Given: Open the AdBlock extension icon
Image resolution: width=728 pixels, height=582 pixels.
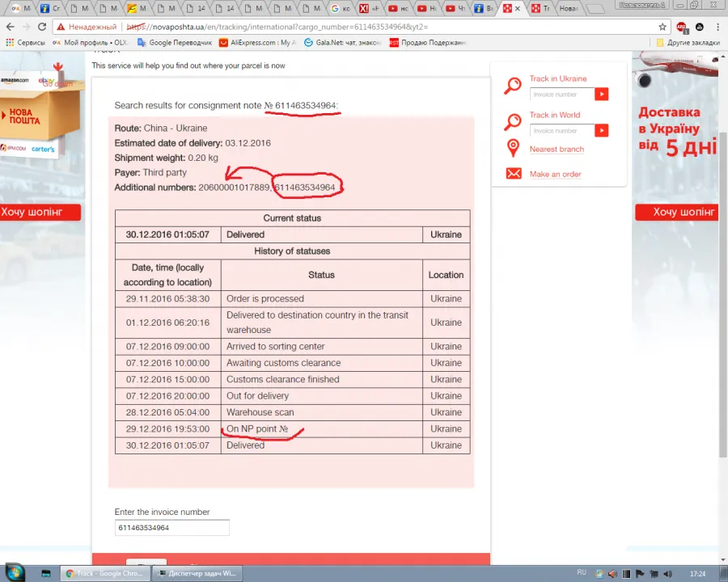Looking at the screenshot, I should (682, 27).
